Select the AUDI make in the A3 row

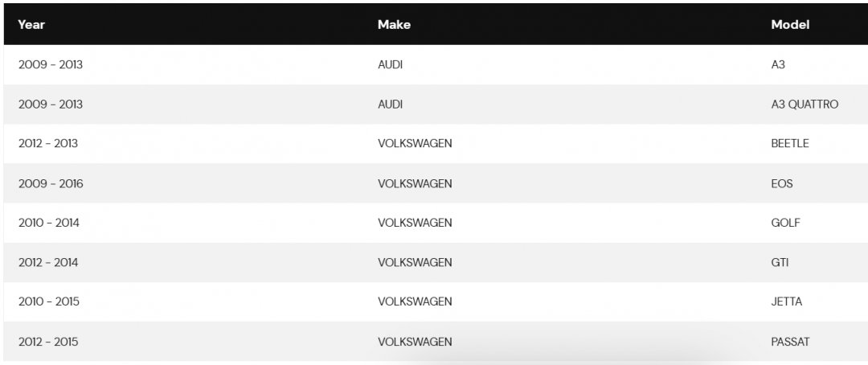[391, 65]
